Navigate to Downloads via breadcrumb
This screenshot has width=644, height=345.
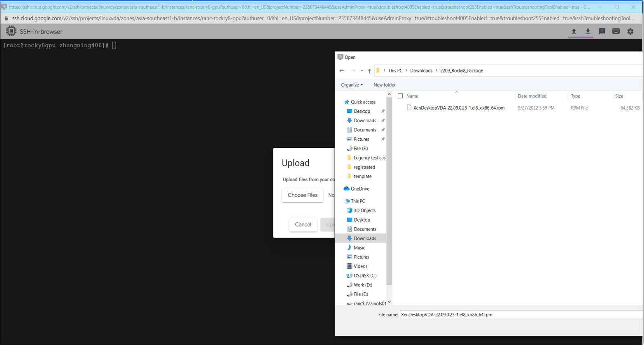click(x=420, y=70)
